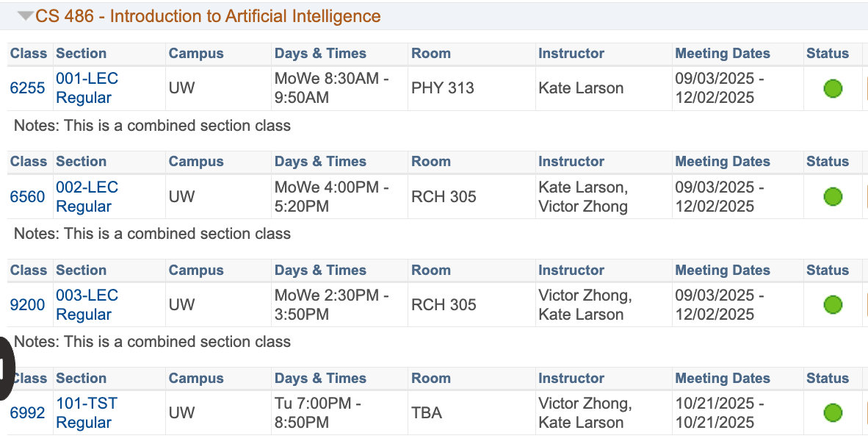
Task: Select the 003-LEC Regular section link
Action: (x=87, y=304)
